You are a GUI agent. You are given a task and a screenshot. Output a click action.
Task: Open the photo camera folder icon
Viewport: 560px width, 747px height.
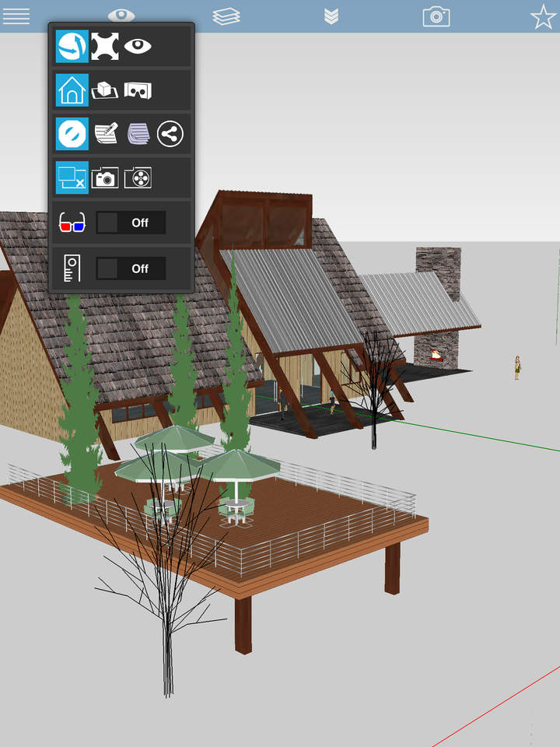click(x=105, y=177)
